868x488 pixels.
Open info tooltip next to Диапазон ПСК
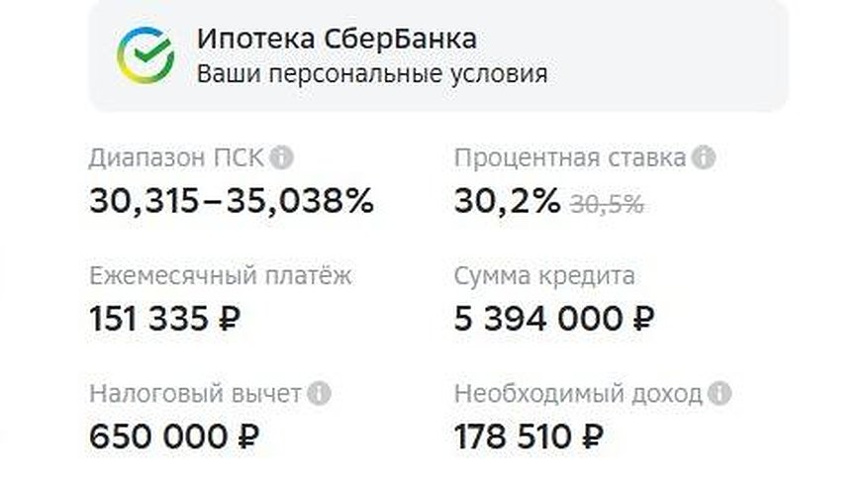click(x=282, y=157)
